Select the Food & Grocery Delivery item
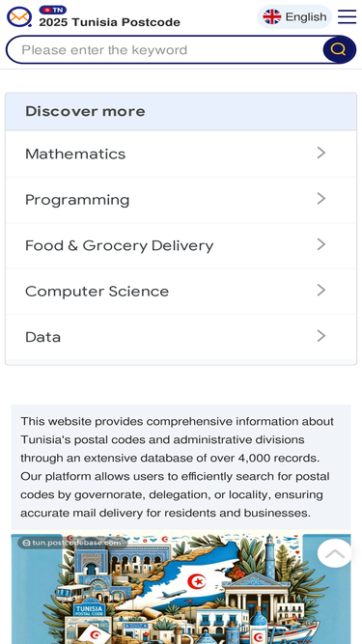This screenshot has width=362, height=644. tap(181, 245)
